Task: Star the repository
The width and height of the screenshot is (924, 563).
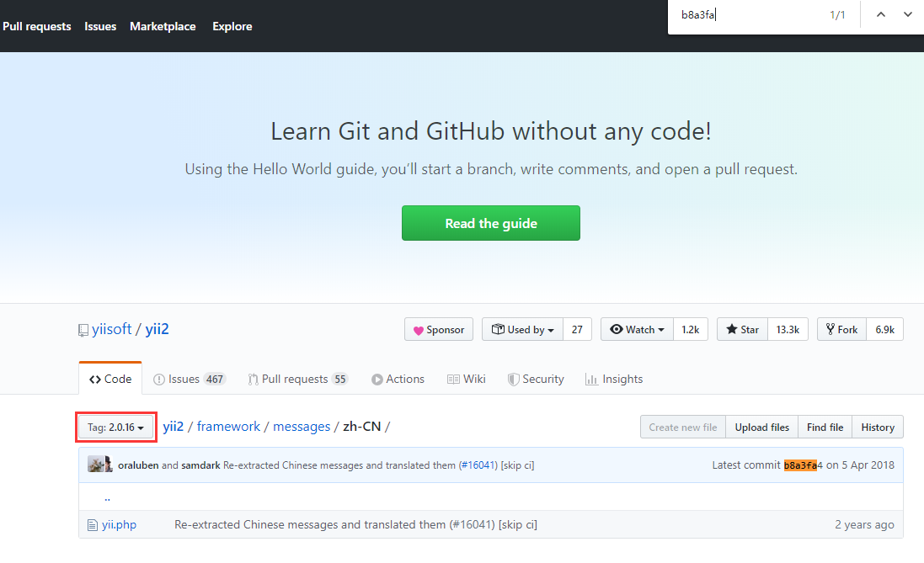Action: pyautogui.click(x=743, y=330)
